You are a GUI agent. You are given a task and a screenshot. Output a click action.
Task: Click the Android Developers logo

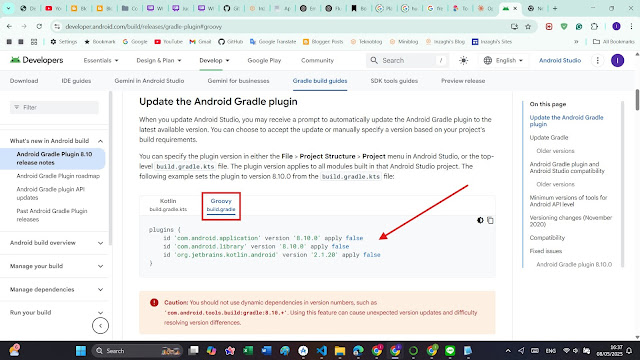(x=37, y=60)
